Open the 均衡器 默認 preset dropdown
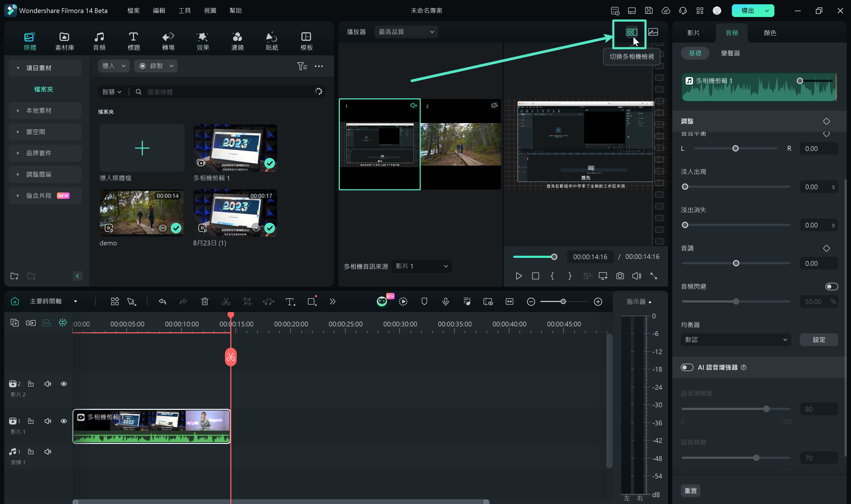Viewport: 851px width, 504px height. (736, 340)
